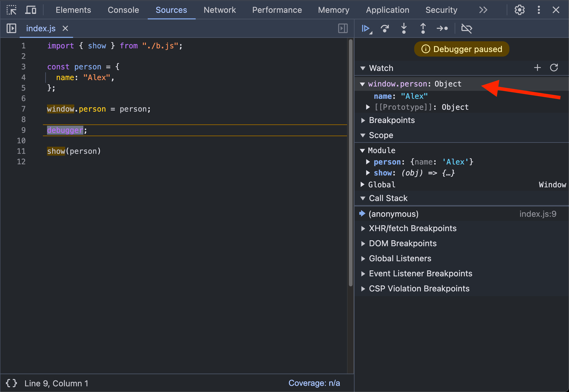This screenshot has width=569, height=392.
Task: Close the index.js file tab
Action: [x=65, y=29]
